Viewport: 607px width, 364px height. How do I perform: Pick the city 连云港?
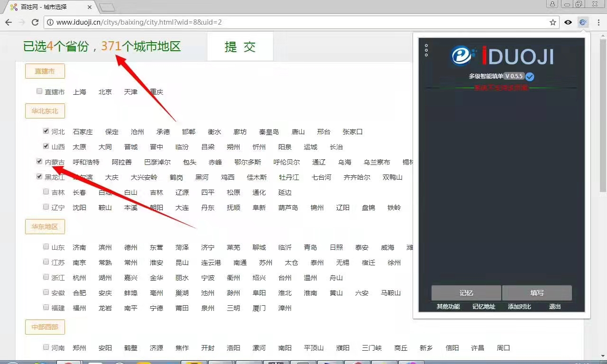211,263
